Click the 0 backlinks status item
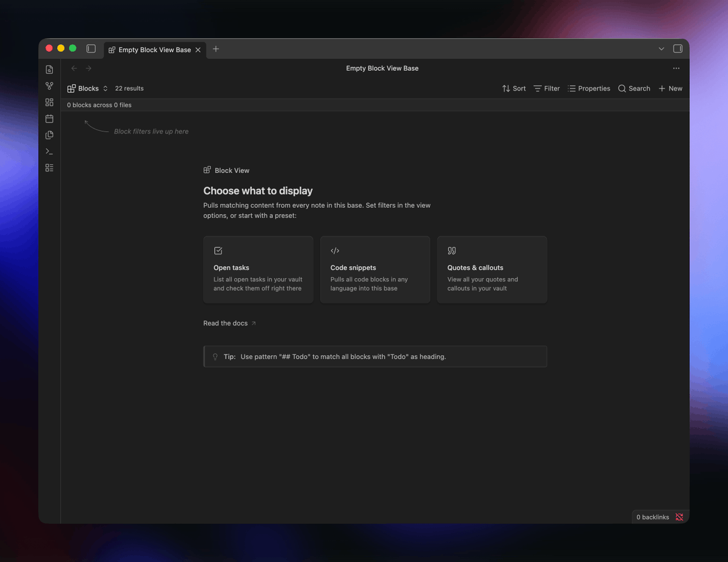The image size is (728, 562). tap(653, 517)
